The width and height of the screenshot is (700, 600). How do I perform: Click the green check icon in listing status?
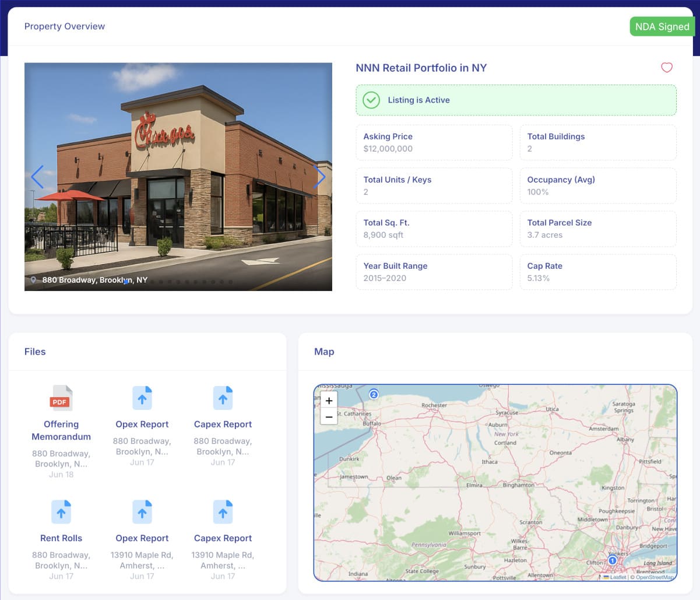coord(371,100)
